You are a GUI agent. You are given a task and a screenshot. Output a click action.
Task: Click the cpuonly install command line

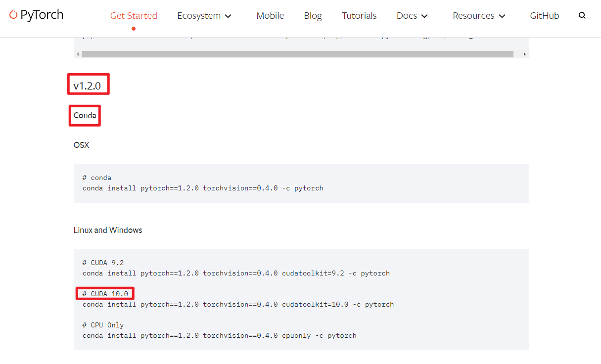[x=220, y=335]
